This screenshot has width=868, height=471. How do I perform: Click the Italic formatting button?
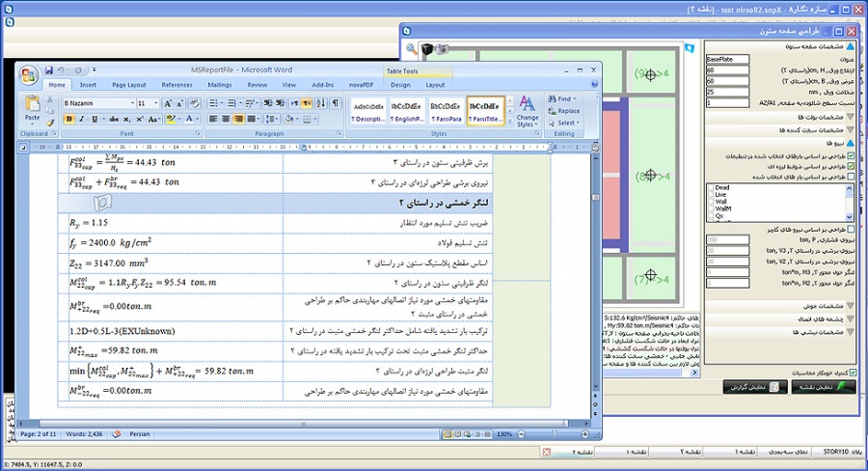[x=82, y=120]
